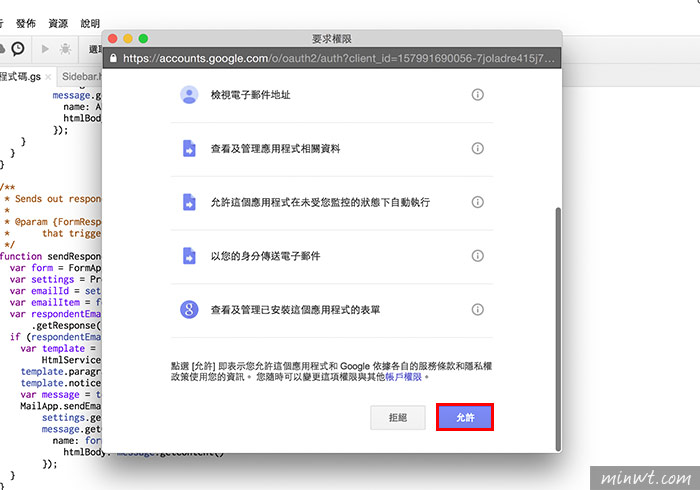Switch to the 程式碼.gs tab
Viewport: 700px width, 490px height.
21,77
